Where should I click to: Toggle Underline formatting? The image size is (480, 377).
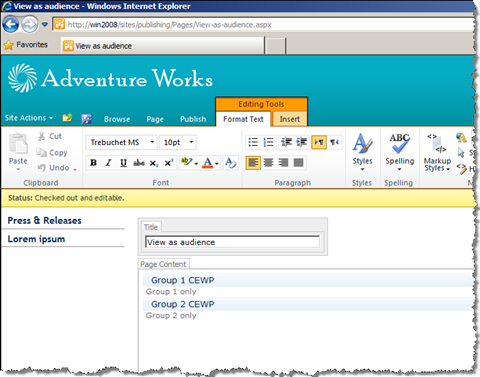coord(123,163)
